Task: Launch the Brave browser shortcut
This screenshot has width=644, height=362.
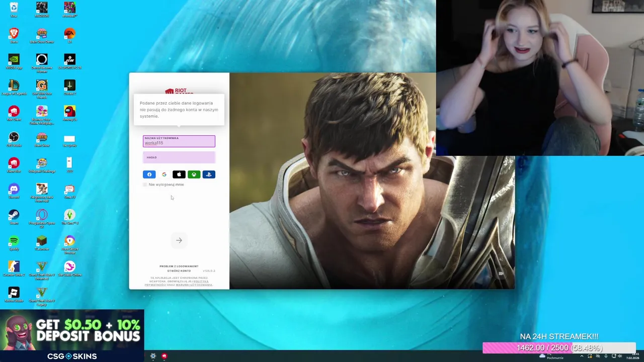Action: pyautogui.click(x=14, y=35)
